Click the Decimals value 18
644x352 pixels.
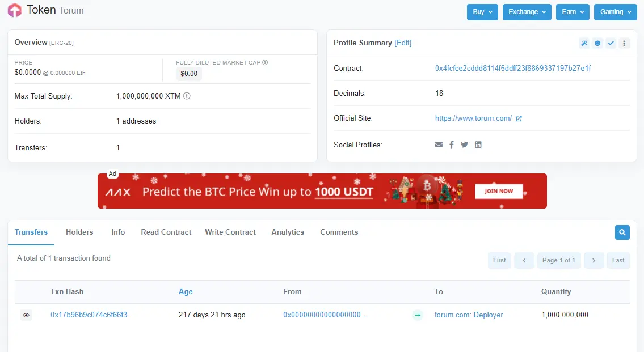tap(439, 93)
